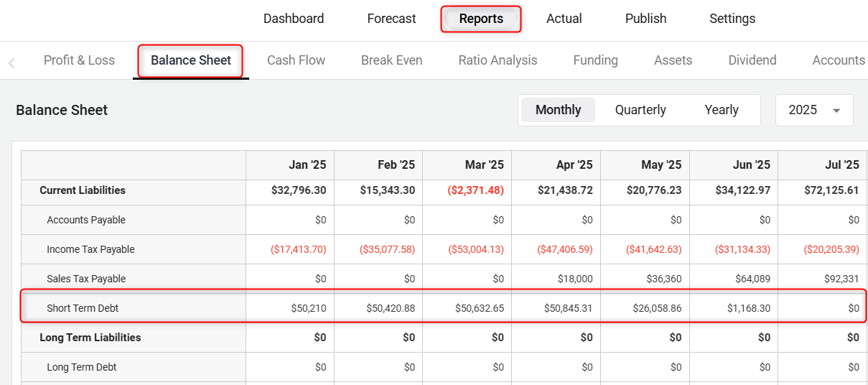
Task: Click the Jun '25 column header
Action: 752,165
